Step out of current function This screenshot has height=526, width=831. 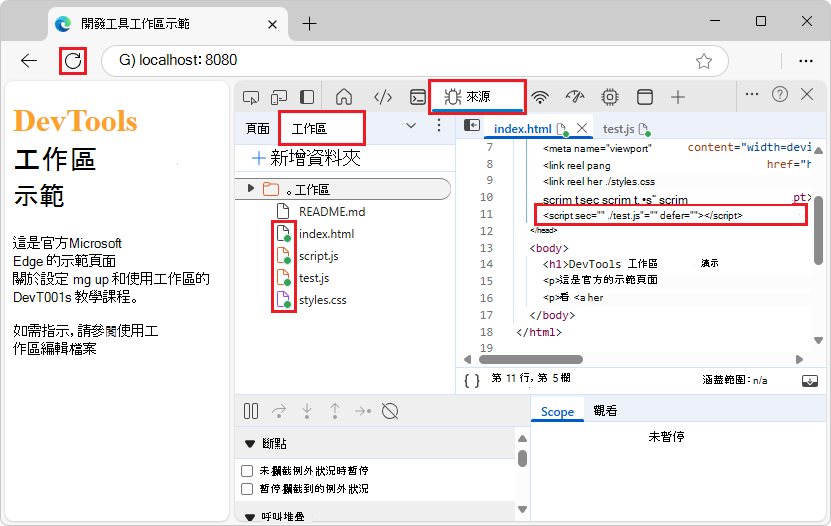tap(335, 411)
